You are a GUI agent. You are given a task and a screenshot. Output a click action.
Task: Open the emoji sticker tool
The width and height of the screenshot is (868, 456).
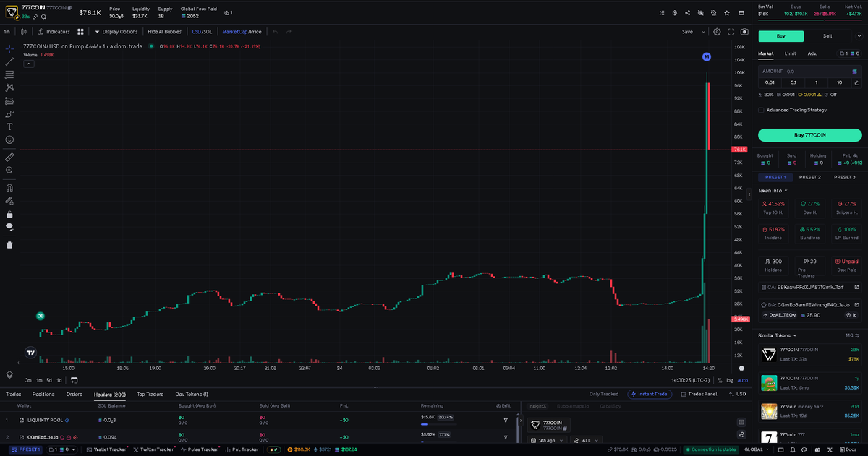click(9, 139)
